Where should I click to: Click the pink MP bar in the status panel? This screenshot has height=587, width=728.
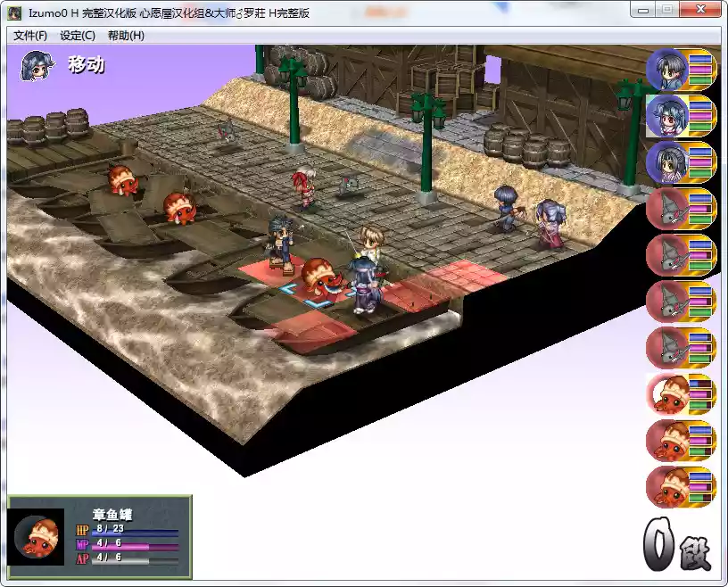134,545
